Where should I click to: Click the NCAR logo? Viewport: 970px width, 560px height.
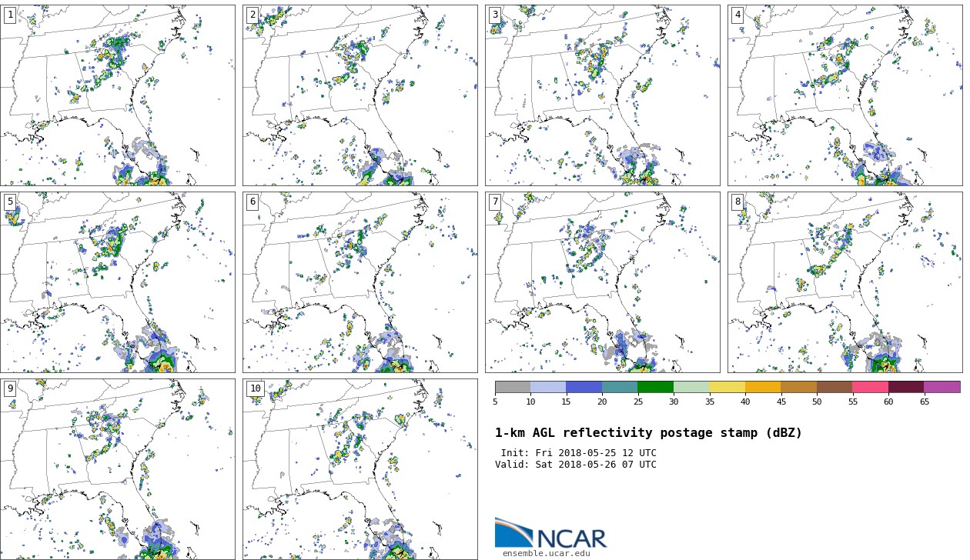pyautogui.click(x=550, y=533)
